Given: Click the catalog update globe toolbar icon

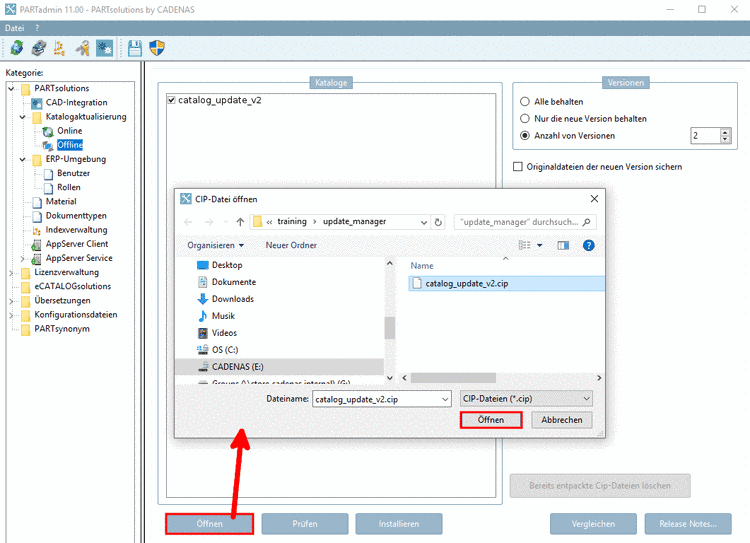Looking at the screenshot, I should [17, 48].
